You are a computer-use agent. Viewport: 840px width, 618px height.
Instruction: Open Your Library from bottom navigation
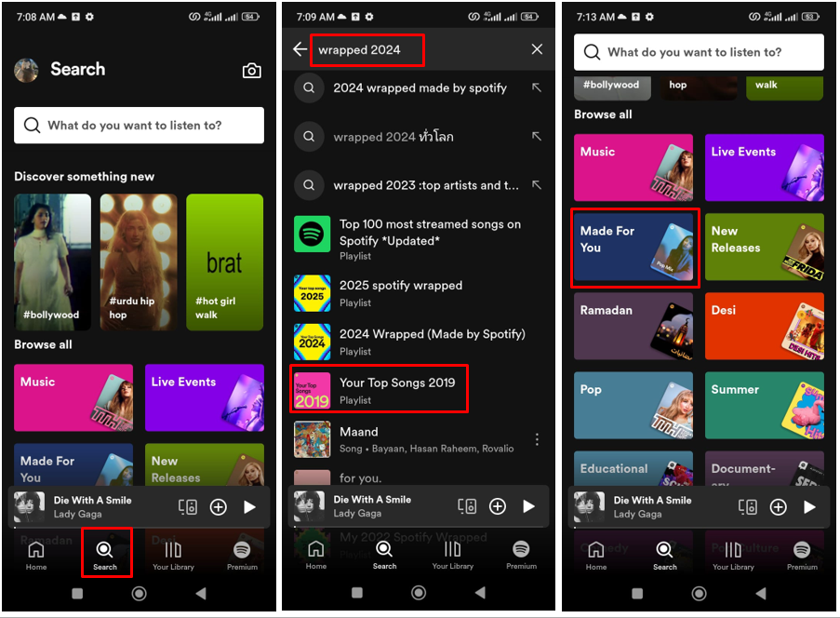coord(173,552)
